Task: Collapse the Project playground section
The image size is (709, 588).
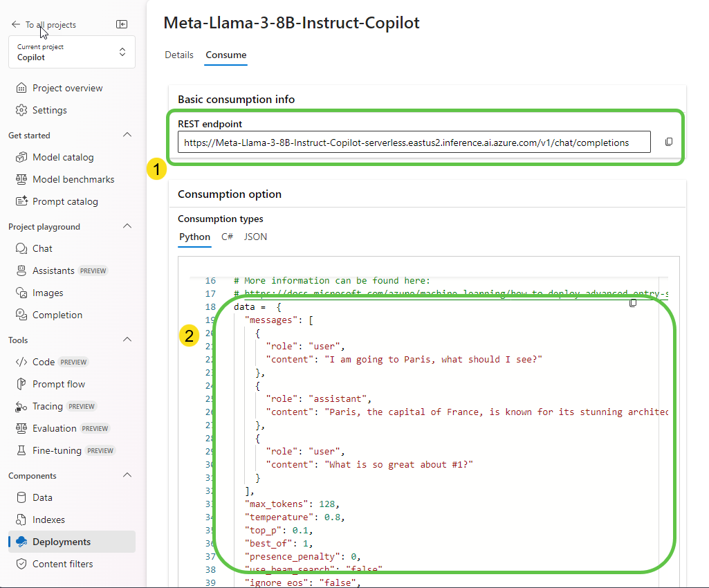Action: 127,226
